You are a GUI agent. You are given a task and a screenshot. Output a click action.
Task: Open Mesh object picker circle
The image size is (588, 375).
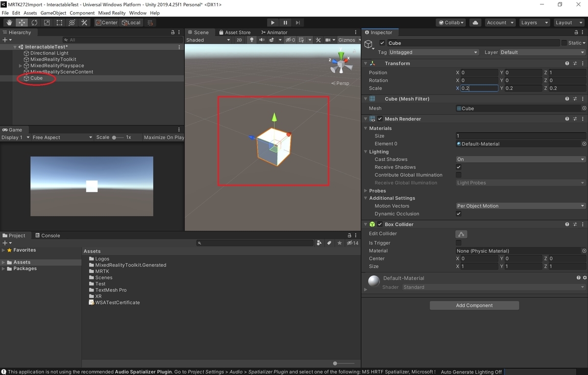pos(584,108)
